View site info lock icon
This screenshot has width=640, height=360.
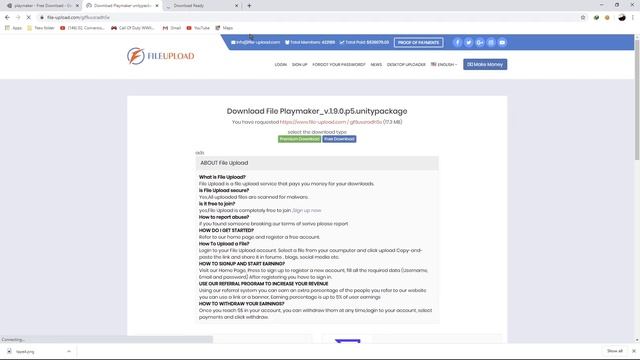(42, 18)
